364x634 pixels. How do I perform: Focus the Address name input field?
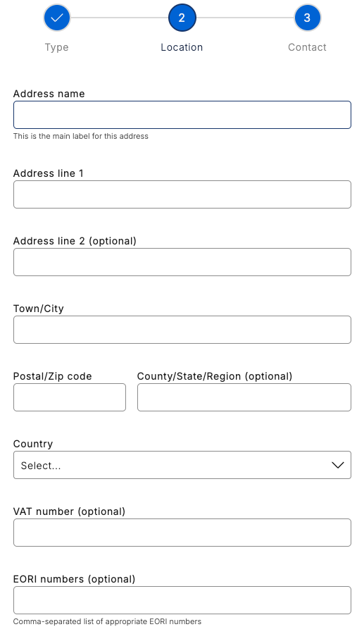click(182, 115)
